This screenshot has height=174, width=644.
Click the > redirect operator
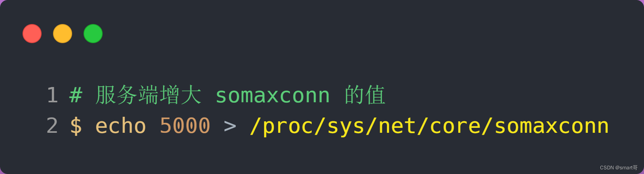pos(230,126)
